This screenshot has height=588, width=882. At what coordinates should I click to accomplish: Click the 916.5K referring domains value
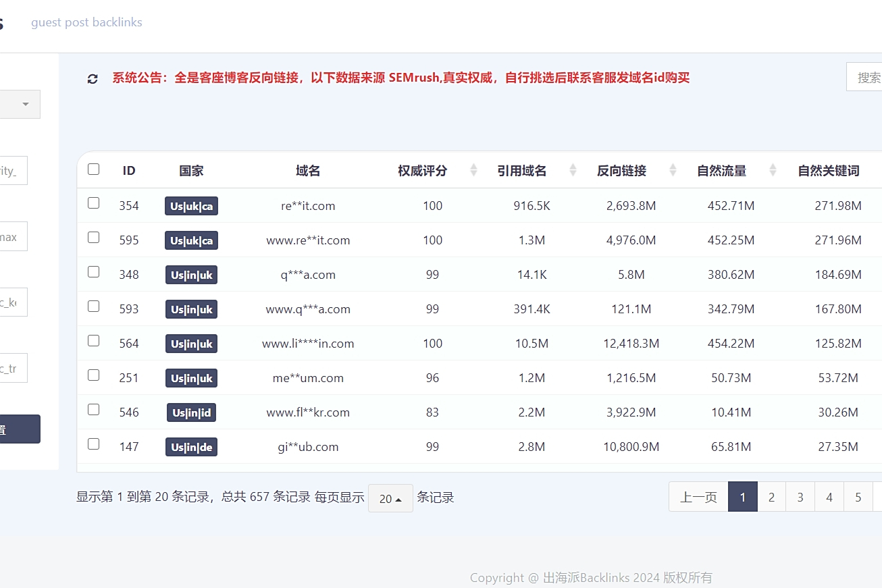(532, 206)
